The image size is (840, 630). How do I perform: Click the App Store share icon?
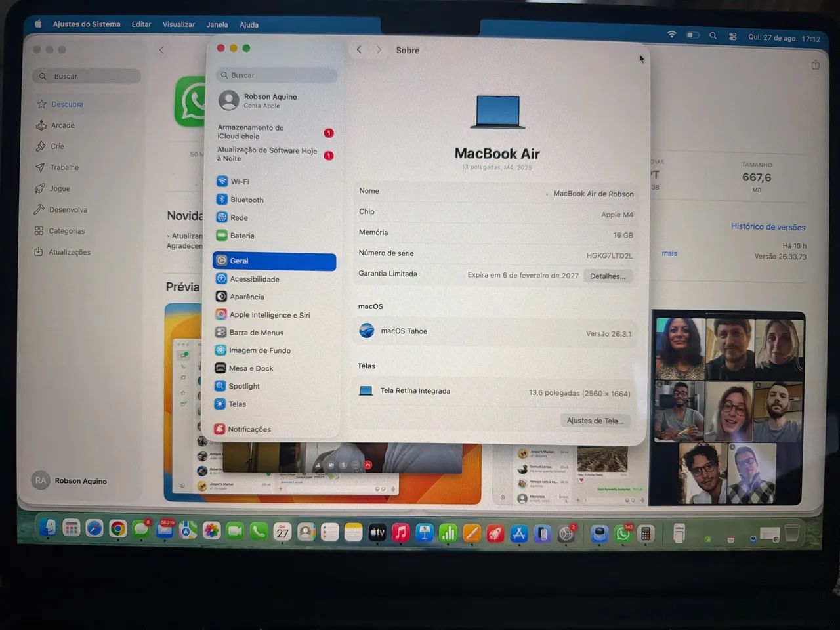tap(815, 64)
